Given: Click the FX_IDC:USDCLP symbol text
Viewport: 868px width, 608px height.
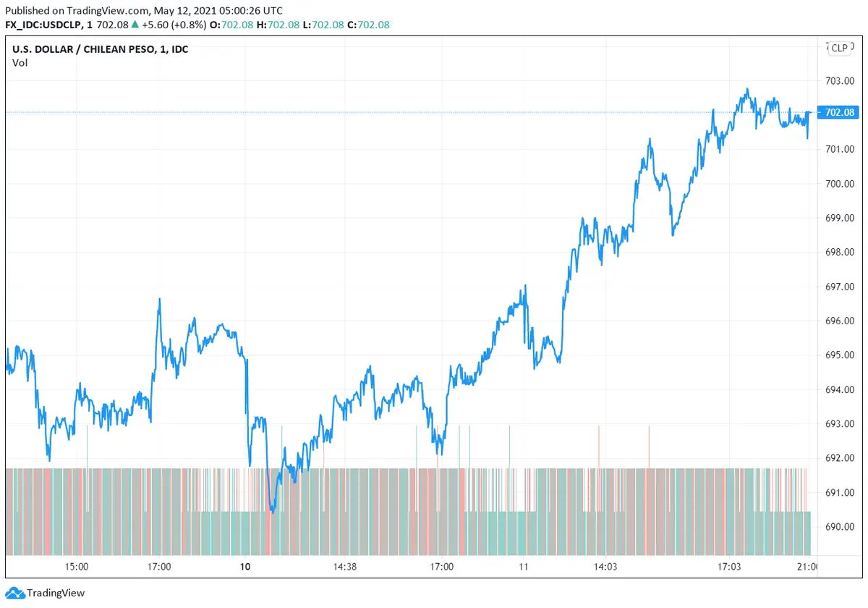Looking at the screenshot, I should 46,25.
